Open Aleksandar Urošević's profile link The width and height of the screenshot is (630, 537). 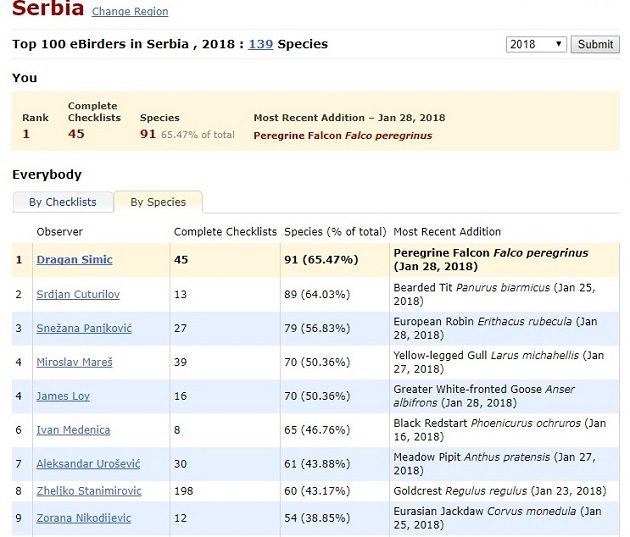point(88,464)
